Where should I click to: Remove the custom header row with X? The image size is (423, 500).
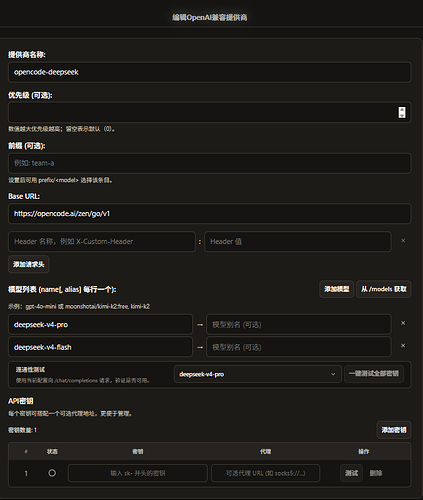click(x=403, y=241)
